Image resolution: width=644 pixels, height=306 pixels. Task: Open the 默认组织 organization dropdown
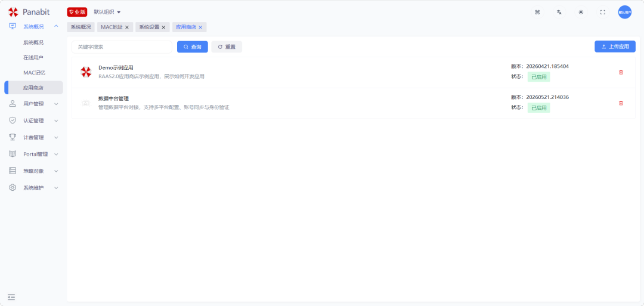(x=107, y=12)
